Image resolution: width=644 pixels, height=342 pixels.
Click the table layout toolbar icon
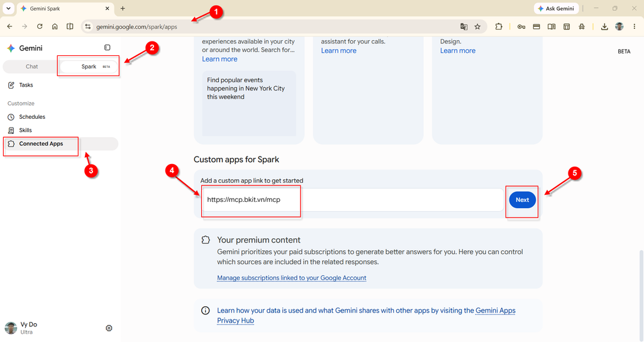(567, 26)
